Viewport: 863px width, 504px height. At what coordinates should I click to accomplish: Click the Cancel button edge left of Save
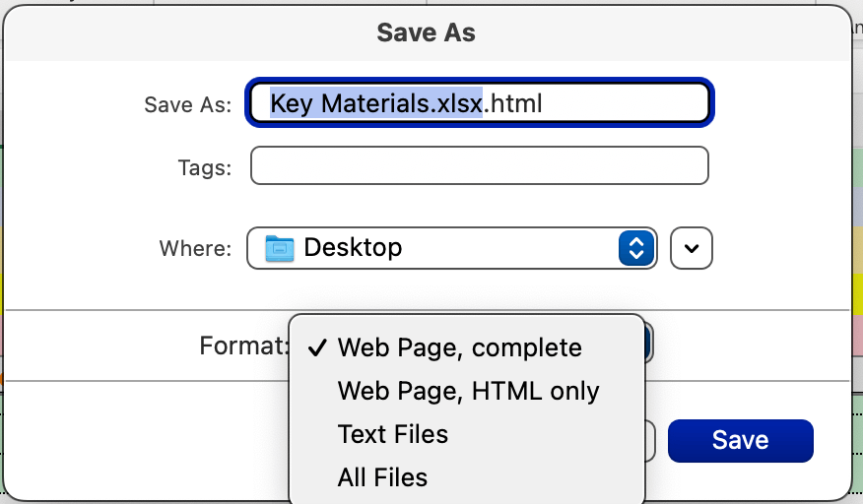click(651, 440)
